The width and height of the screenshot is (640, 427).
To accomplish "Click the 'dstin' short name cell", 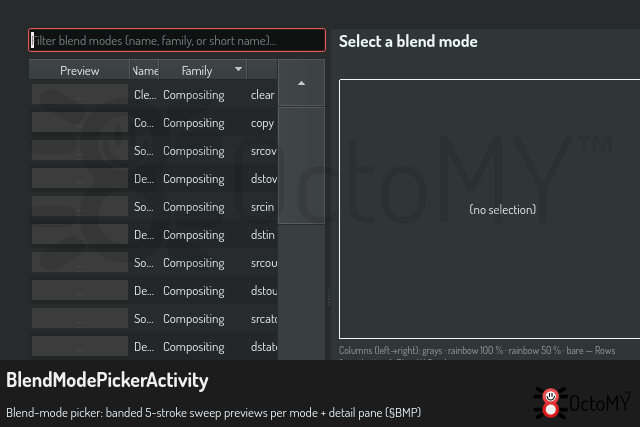I will tap(262, 235).
